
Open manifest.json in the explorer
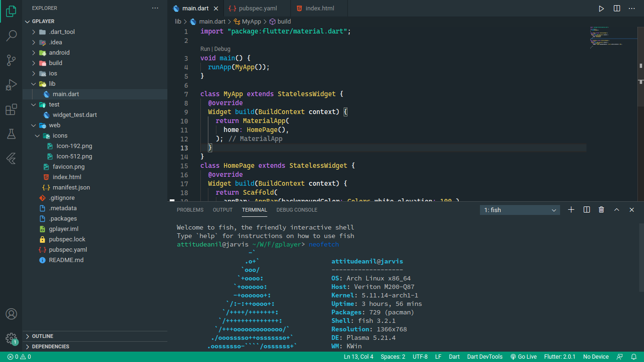click(95, 187)
